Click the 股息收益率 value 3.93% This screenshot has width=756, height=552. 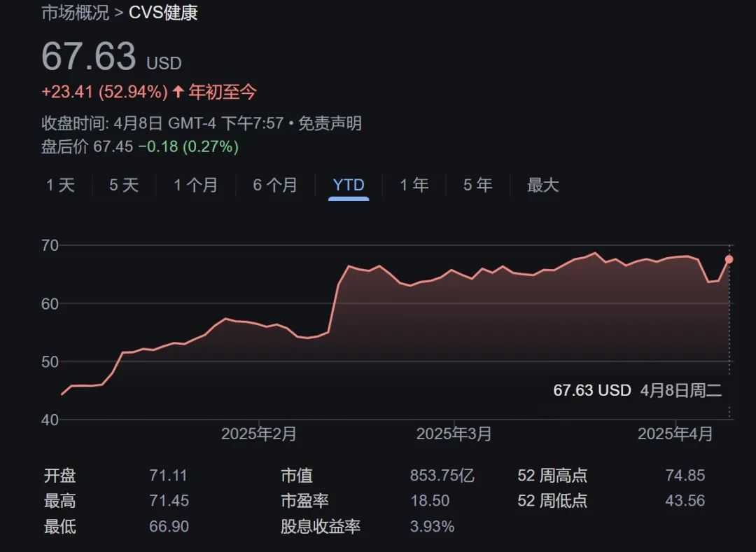click(432, 526)
